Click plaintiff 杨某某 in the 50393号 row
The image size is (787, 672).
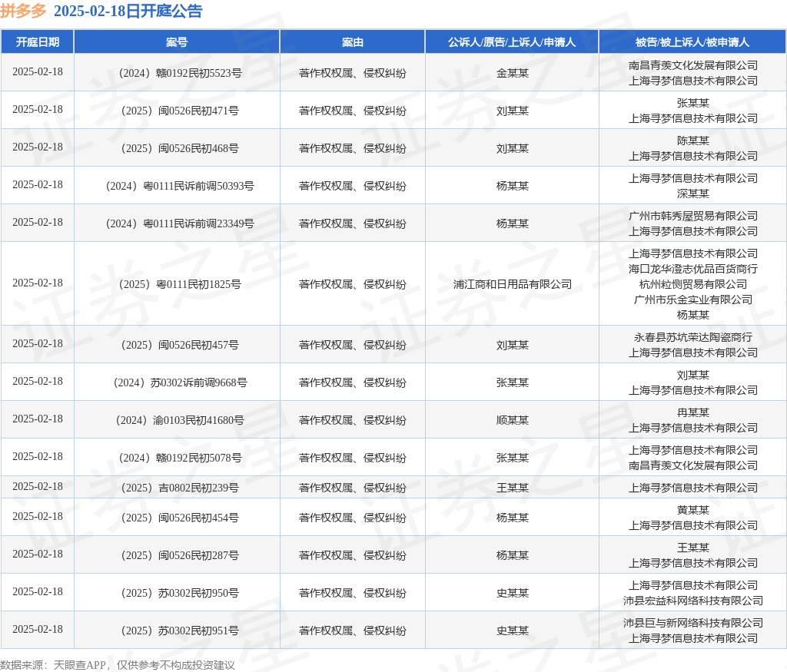pos(512,186)
